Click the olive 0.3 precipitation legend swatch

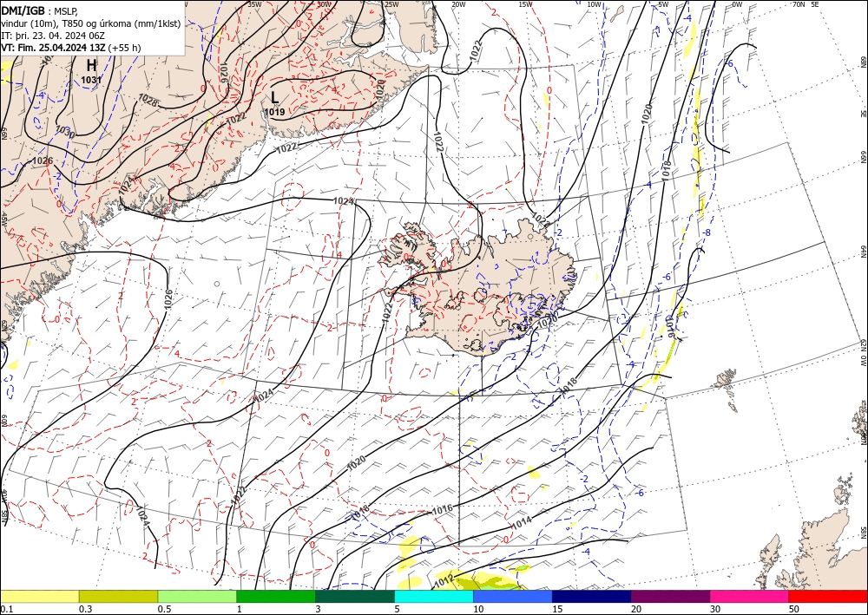click(118, 596)
